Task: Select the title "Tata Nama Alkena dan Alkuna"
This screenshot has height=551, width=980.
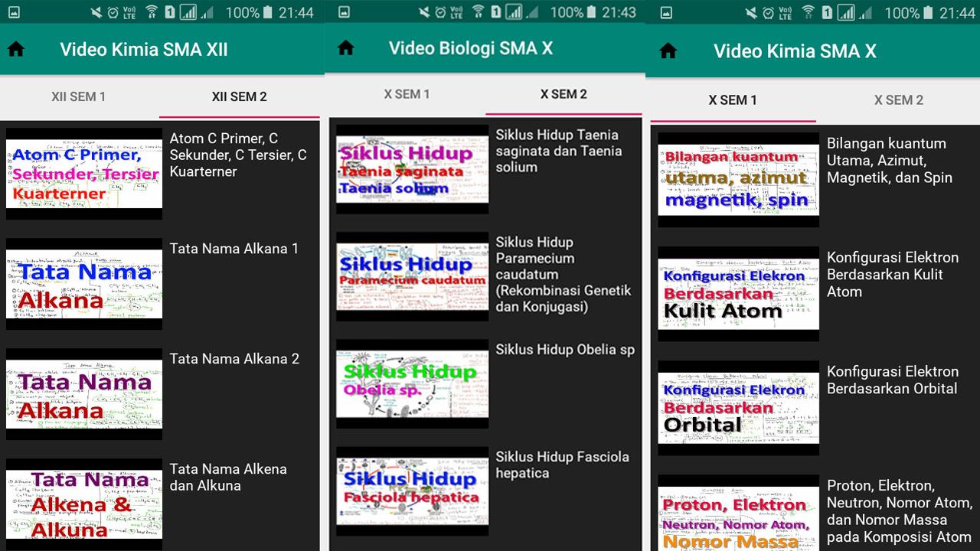Action: point(228,478)
